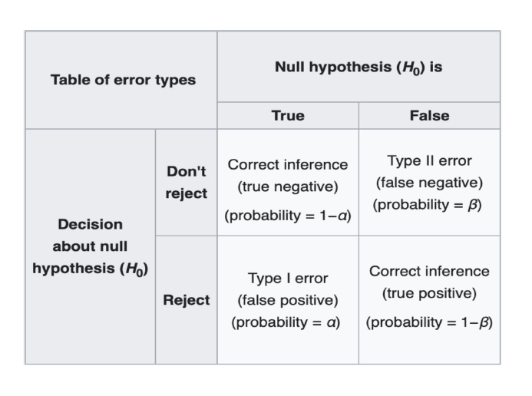Click the "Table of error types" header cell
This screenshot has width=532, height=396.
click(123, 80)
